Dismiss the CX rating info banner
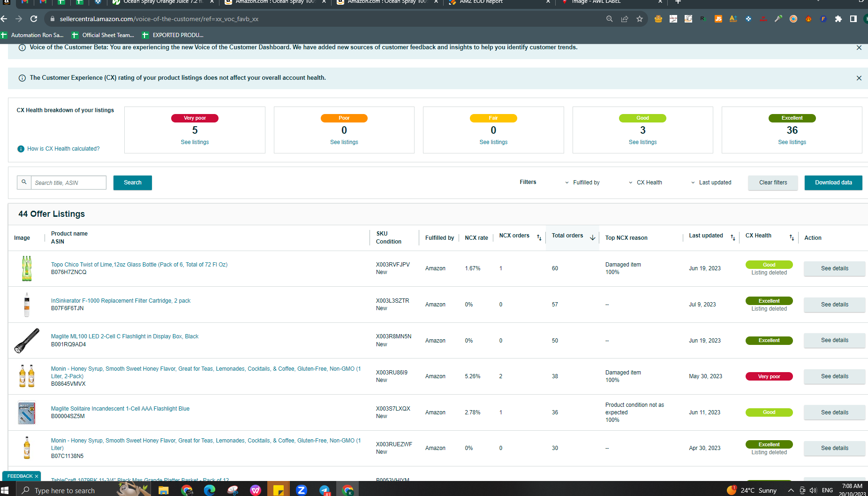This screenshot has width=868, height=496. 859,78
